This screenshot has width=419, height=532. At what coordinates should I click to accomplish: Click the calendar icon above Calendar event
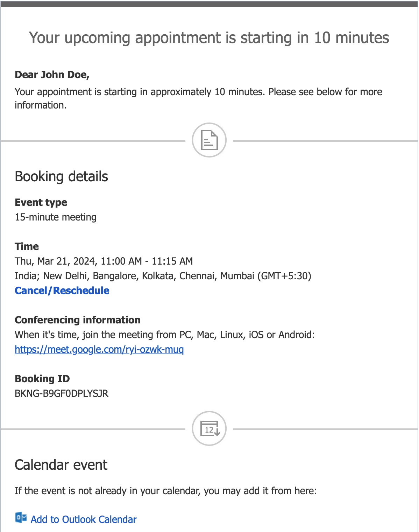[209, 428]
